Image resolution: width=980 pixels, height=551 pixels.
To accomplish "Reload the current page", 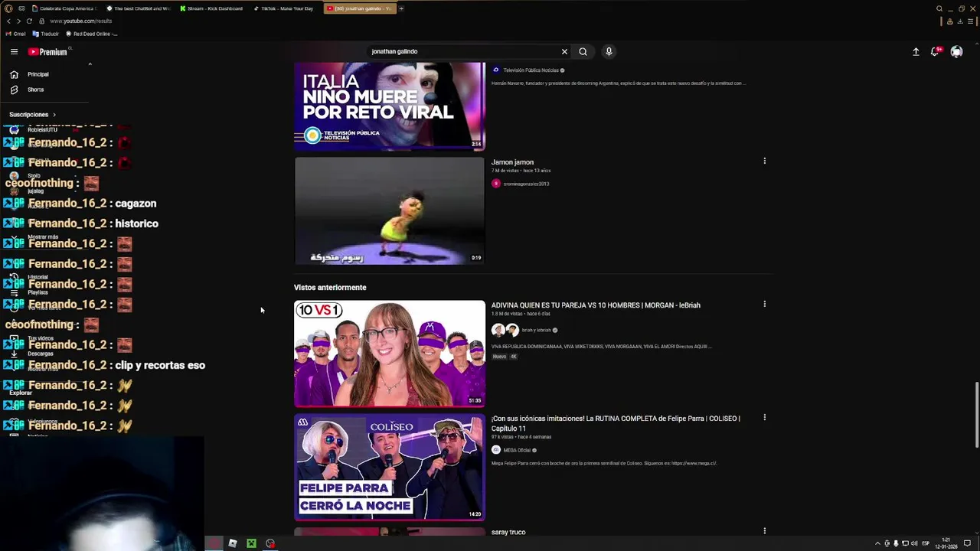I will [x=29, y=21].
